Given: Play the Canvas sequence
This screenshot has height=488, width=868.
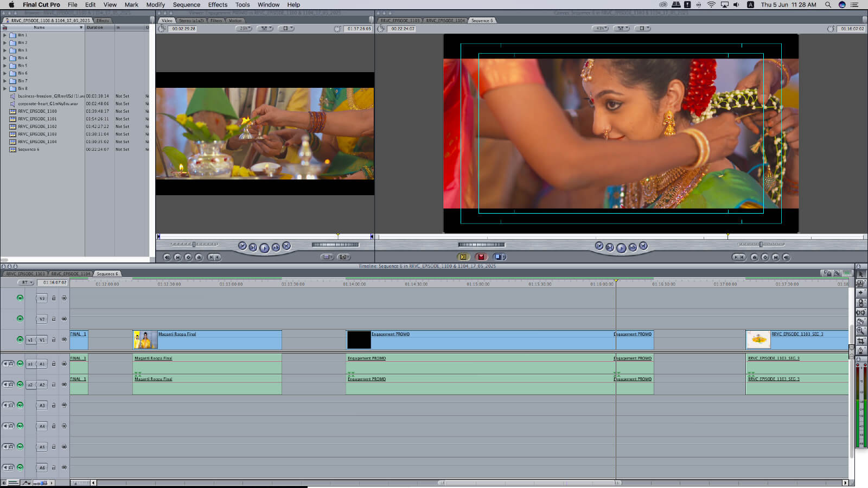Looking at the screenshot, I should [x=621, y=248].
